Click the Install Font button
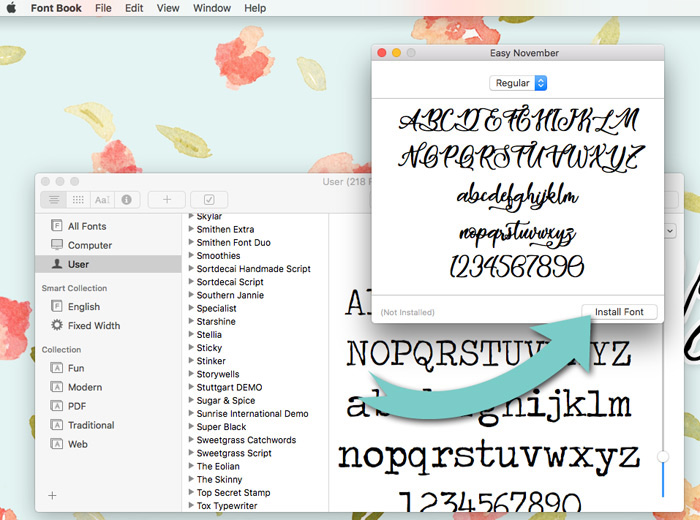 [619, 312]
